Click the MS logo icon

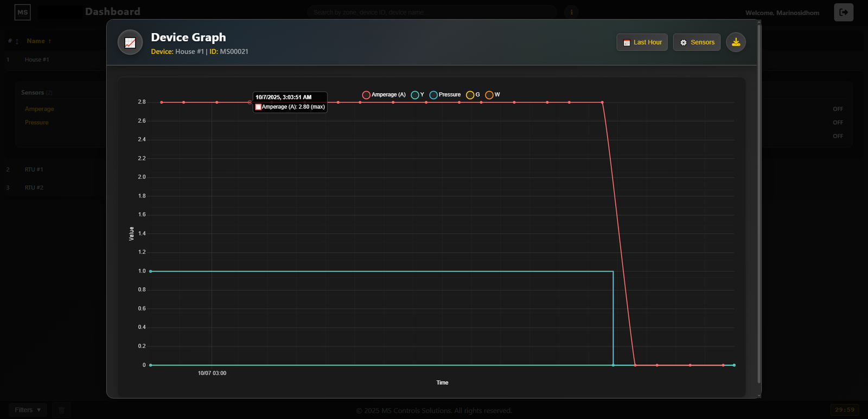click(x=22, y=12)
